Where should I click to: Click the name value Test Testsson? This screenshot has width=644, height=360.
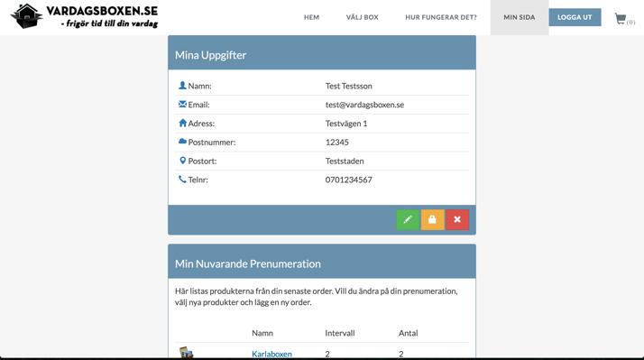tap(349, 86)
